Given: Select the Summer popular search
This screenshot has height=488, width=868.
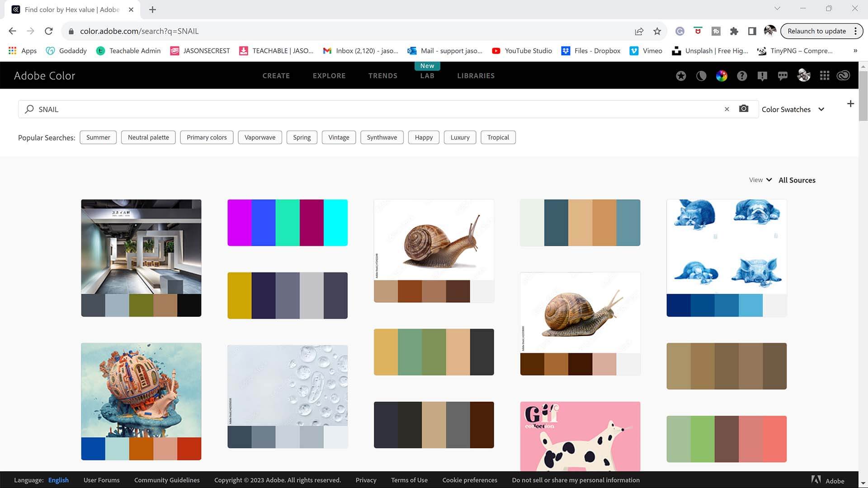Looking at the screenshot, I should coord(98,137).
